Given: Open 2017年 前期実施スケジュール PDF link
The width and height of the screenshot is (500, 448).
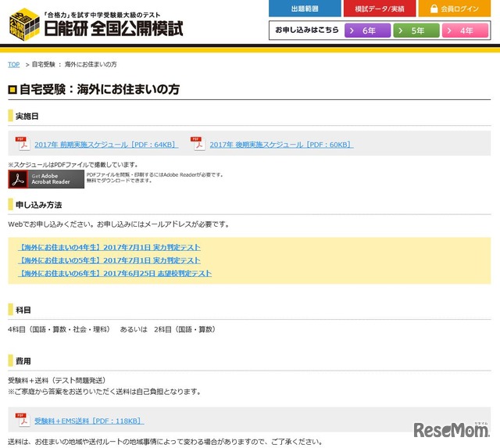Looking at the screenshot, I should [x=106, y=145].
